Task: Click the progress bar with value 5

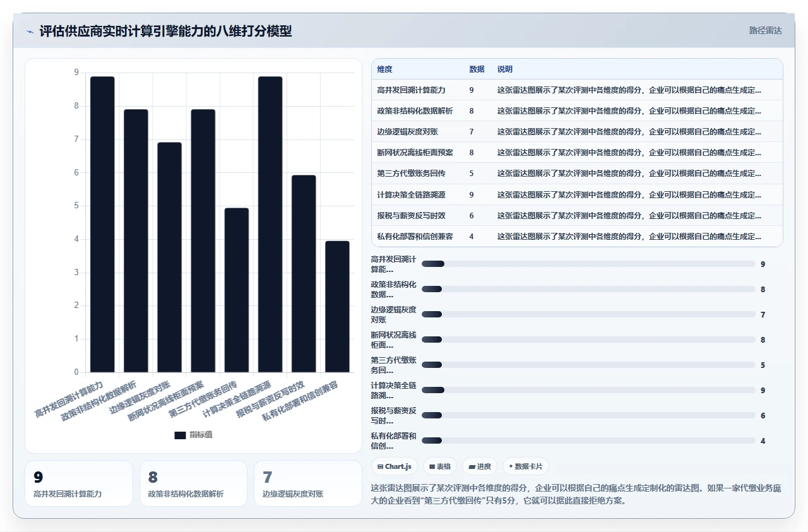Action: pos(588,365)
